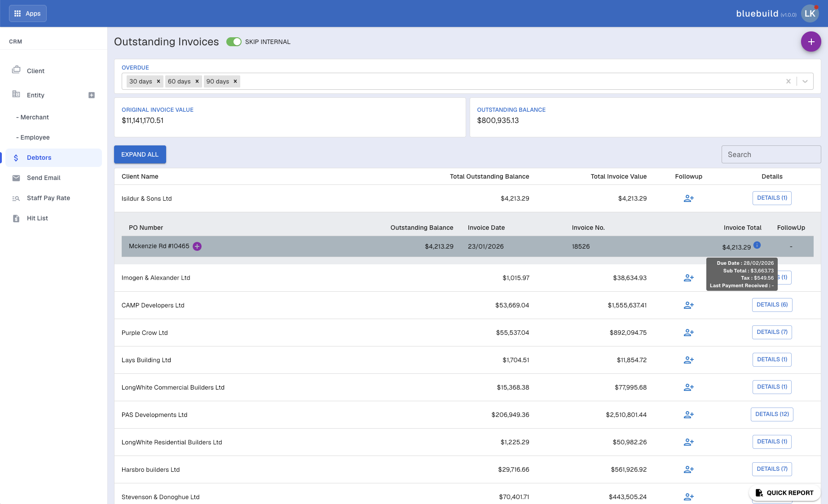Click the Client Name column header
Image resolution: width=828 pixels, height=504 pixels.
[x=140, y=176]
